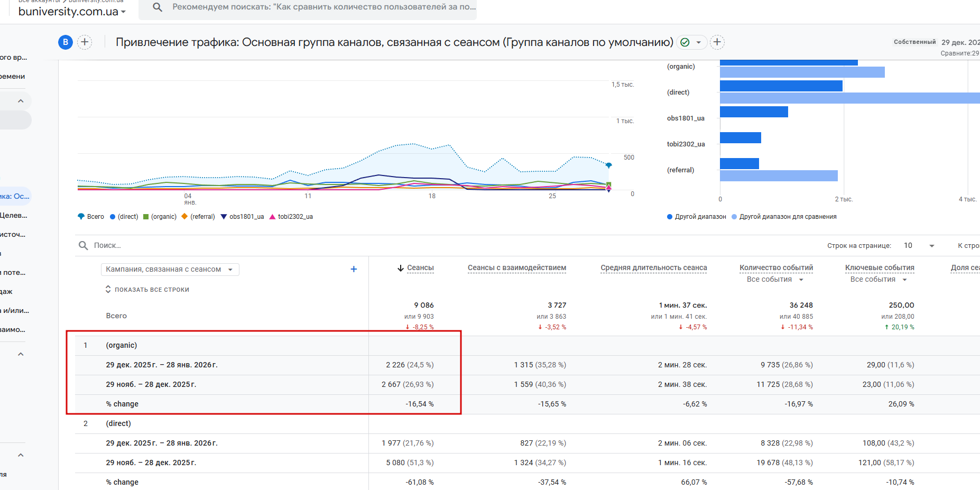Viewport: 980px width, 490px height.
Task: Click the cell 2 226 (24,5 %)
Action: tap(410, 365)
